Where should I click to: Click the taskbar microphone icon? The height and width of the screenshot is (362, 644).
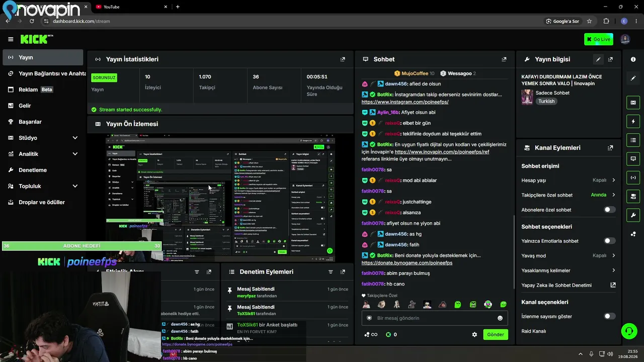click(591, 354)
